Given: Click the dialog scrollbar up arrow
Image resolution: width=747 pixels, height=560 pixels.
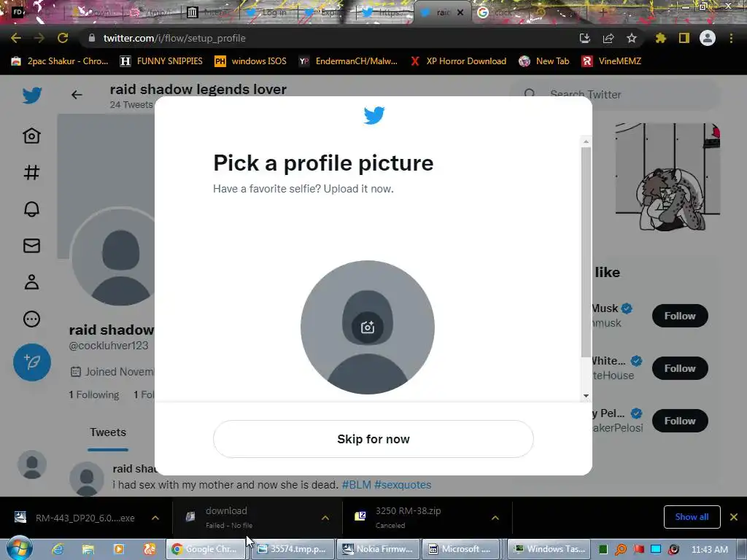Looking at the screenshot, I should pos(586,141).
